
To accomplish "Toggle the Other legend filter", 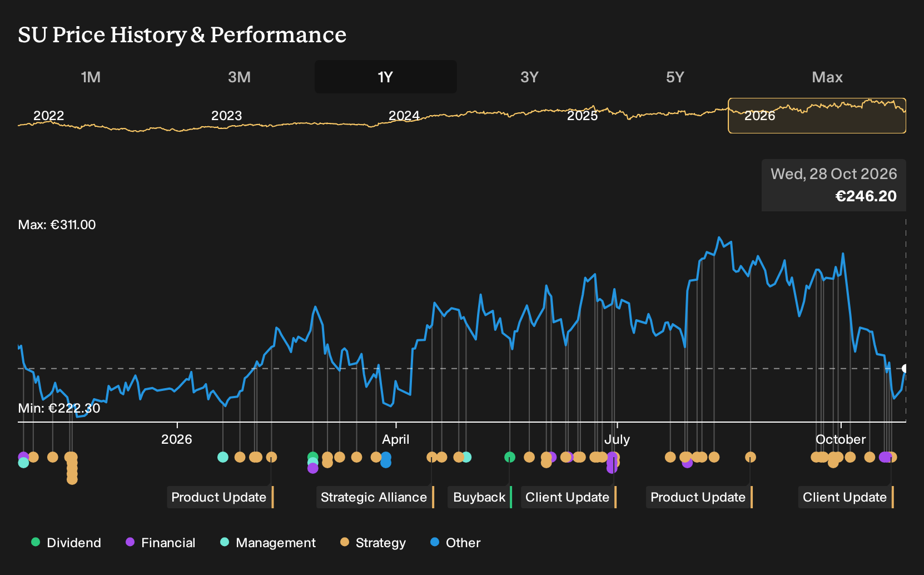I will 455,542.
